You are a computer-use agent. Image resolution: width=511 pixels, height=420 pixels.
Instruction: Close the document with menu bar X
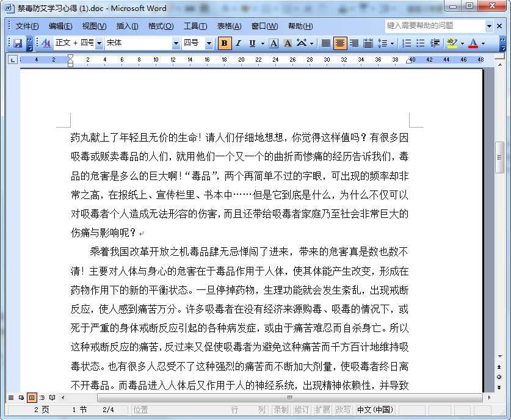(x=499, y=26)
